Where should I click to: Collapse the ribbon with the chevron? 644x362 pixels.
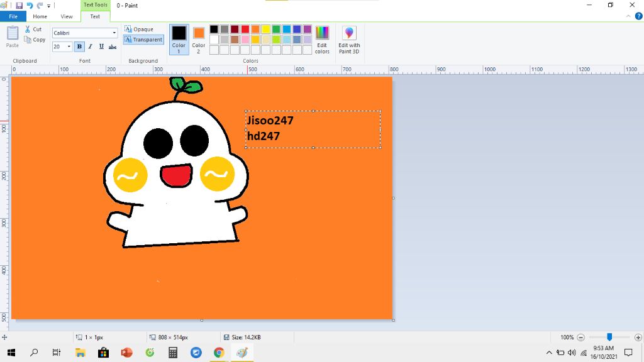[628, 16]
